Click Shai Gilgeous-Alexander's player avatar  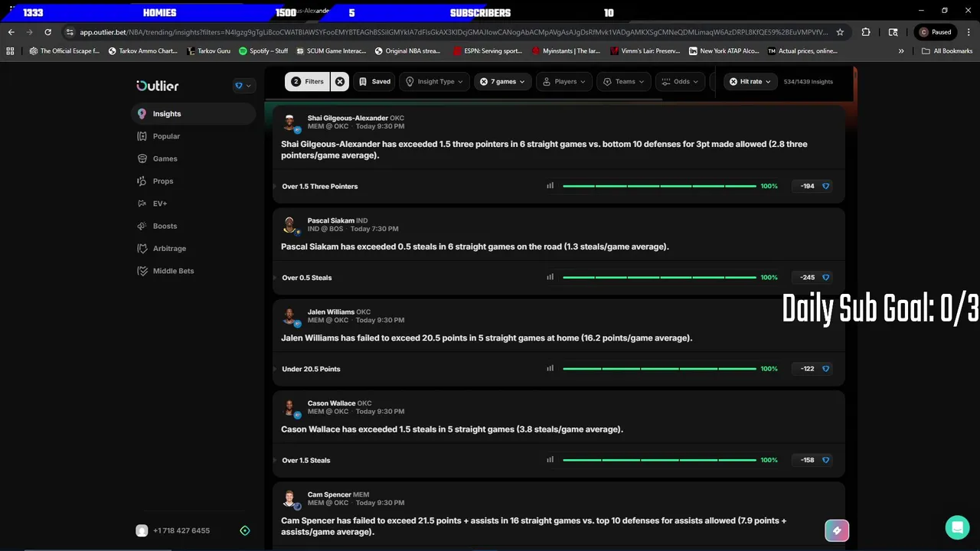point(289,122)
